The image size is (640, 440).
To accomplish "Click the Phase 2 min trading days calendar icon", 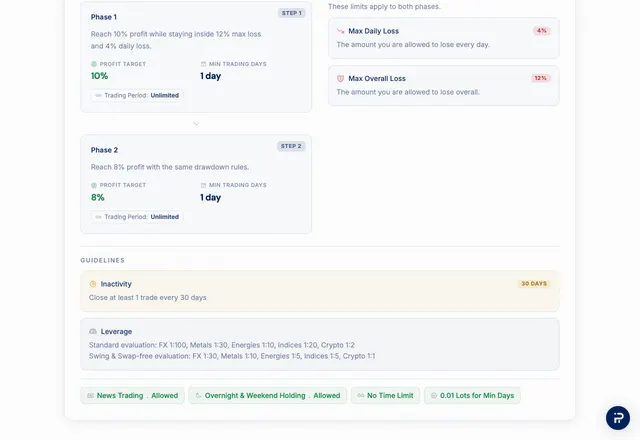I will click(x=203, y=185).
